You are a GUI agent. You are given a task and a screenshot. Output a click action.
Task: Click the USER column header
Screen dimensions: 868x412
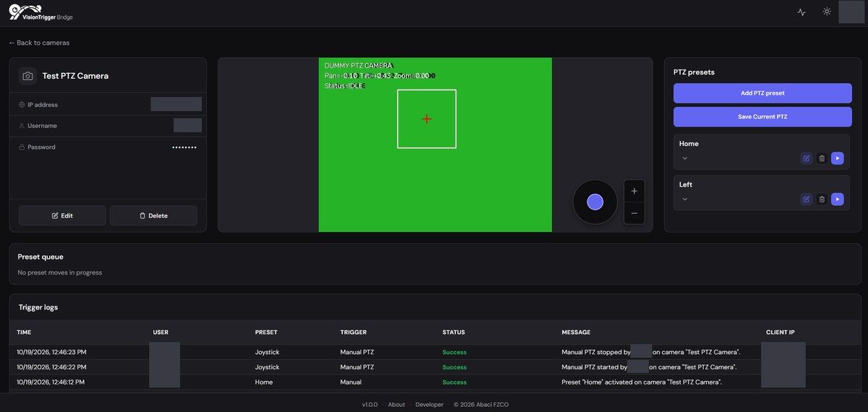click(161, 332)
